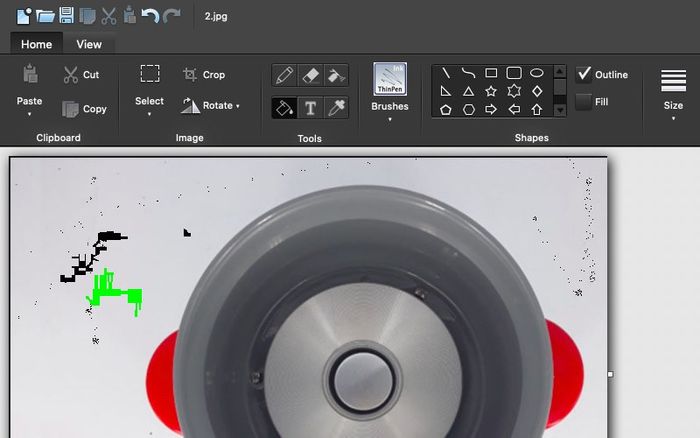The height and width of the screenshot is (438, 700).
Task: Select the Airbrush spray tool
Action: [336, 75]
